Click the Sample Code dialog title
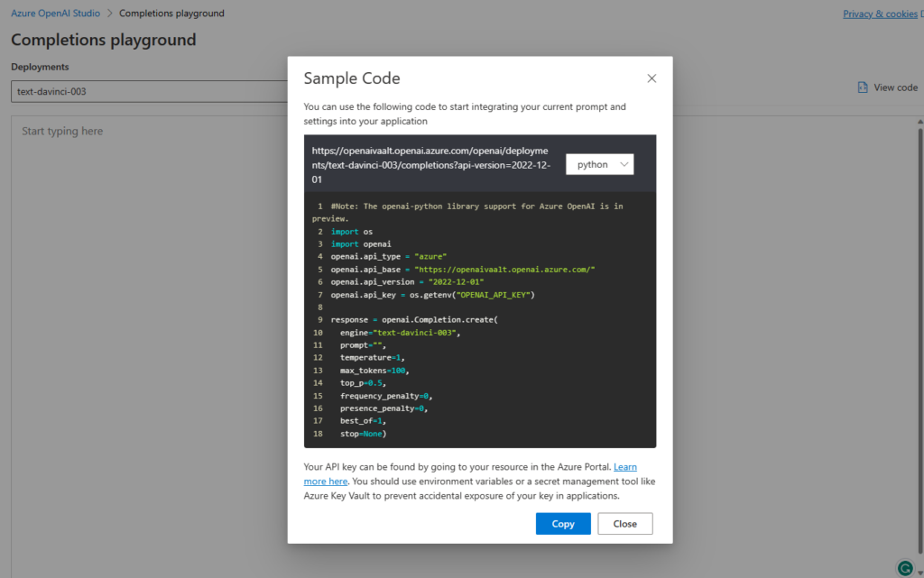Screen dimensions: 924x578 coord(352,78)
